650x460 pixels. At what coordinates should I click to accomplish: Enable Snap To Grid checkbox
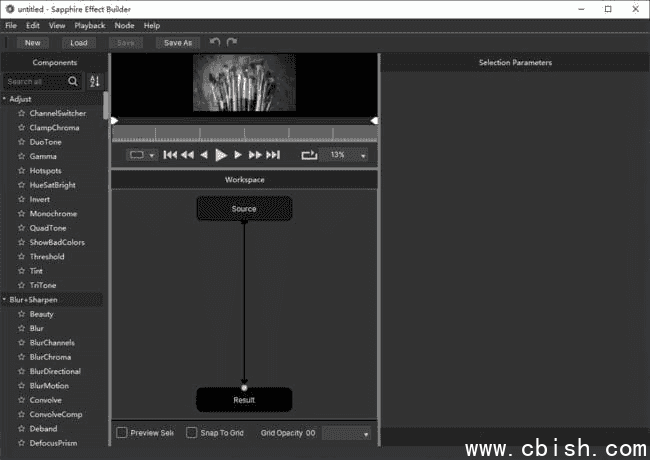tap(192, 433)
